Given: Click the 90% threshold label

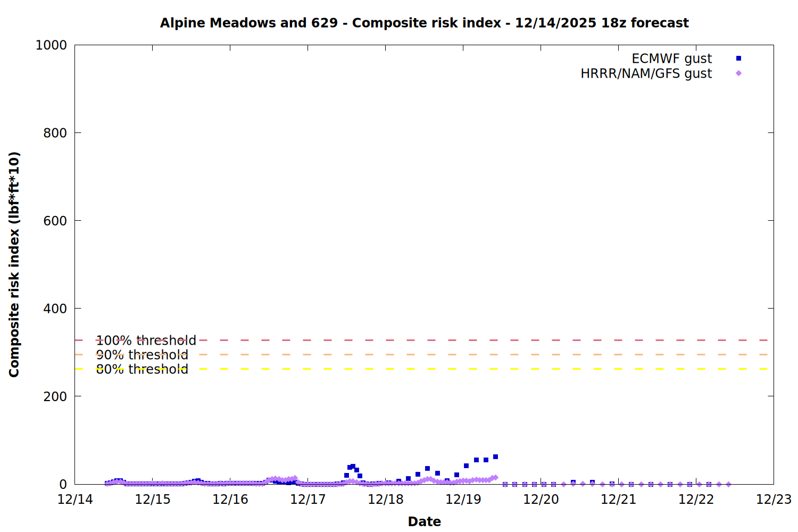Looking at the screenshot, I should coord(142,355).
